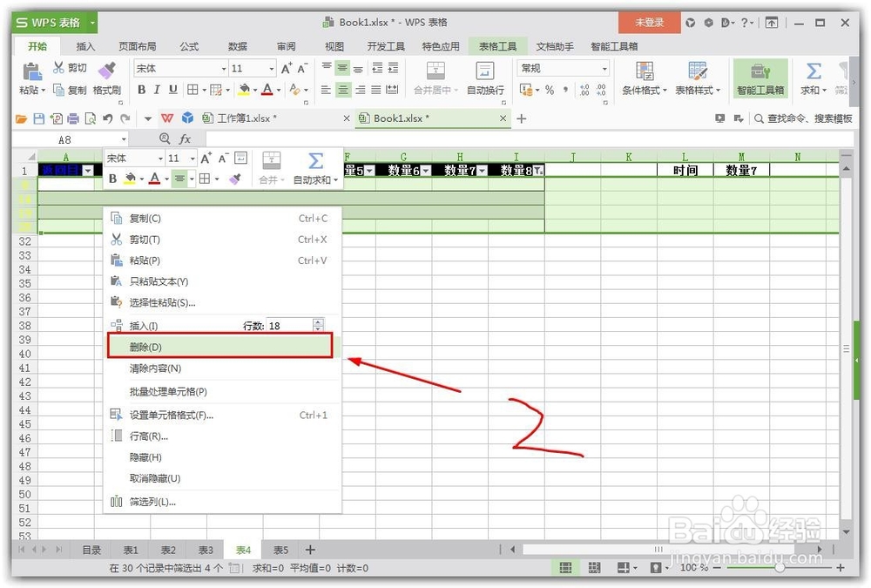Select the Format Painter brush icon
871x588 pixels.
tap(106, 71)
